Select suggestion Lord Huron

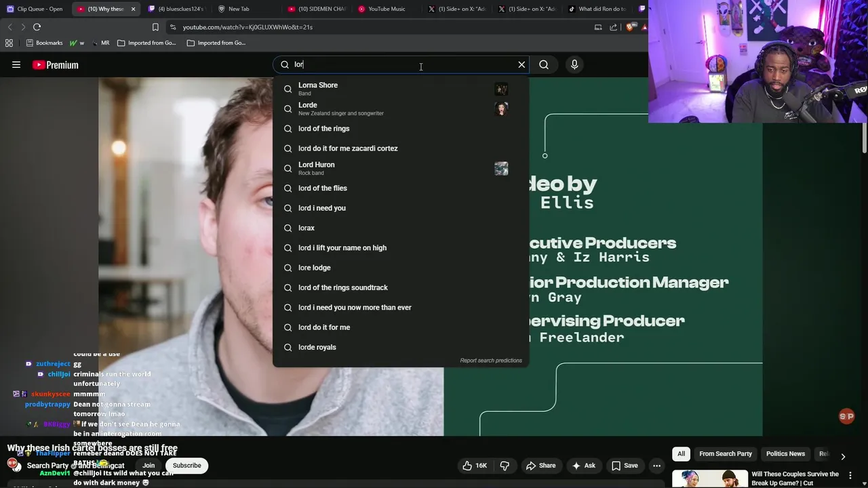click(x=401, y=168)
